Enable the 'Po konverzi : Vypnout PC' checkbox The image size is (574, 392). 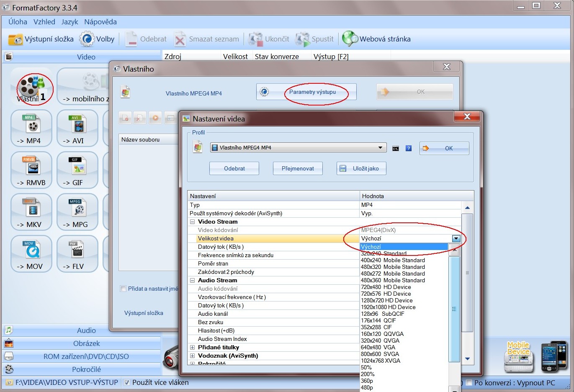[469, 382]
